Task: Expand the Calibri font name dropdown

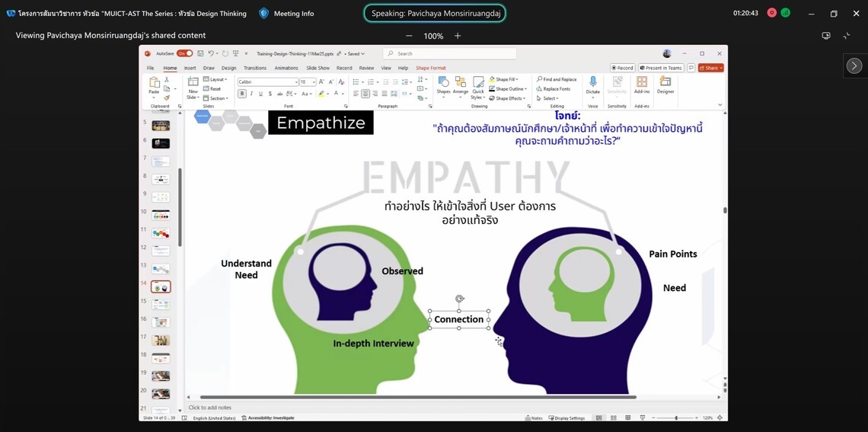Action: (296, 82)
